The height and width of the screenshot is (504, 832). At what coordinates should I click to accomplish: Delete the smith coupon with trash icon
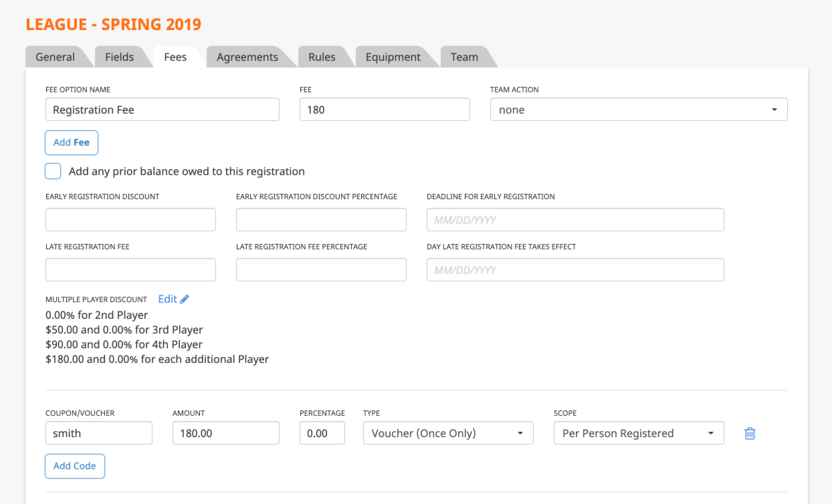750,433
